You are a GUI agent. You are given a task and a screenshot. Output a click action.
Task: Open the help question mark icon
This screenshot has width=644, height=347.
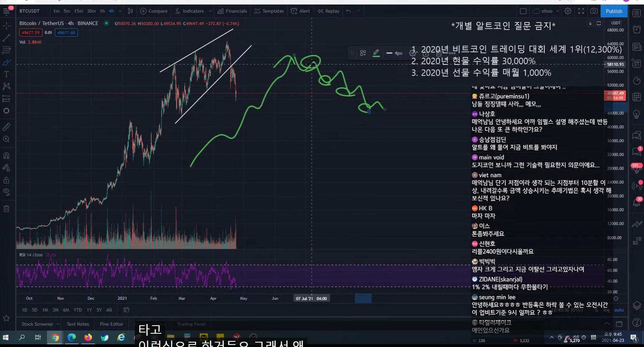637,322
